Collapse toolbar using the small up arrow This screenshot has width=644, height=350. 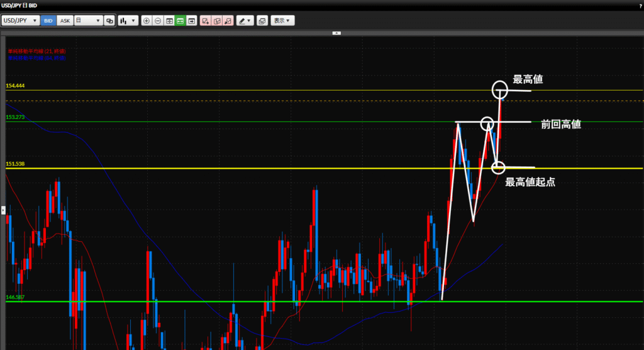pos(336,33)
